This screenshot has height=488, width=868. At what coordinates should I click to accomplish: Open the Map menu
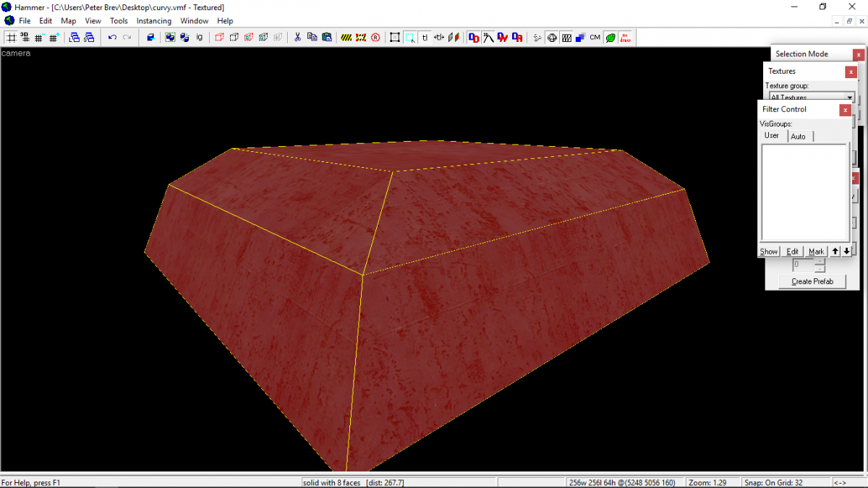pyautogui.click(x=68, y=20)
